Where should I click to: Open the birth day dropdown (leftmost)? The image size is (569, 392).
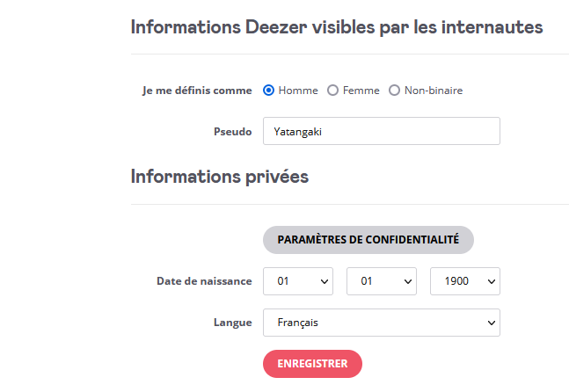(297, 281)
